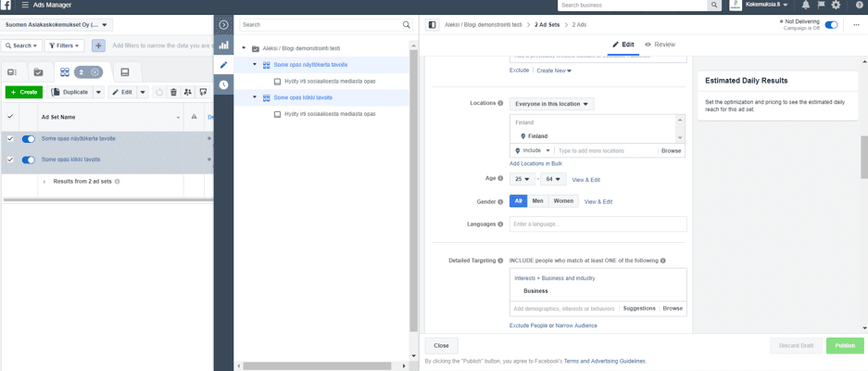This screenshot has width=868, height=371.
Task: Open the Include locations dropdown
Action: [x=533, y=151]
